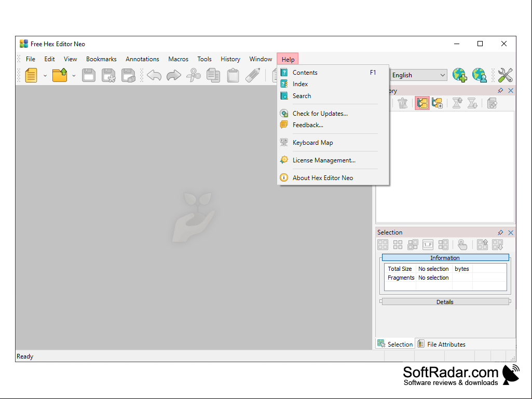Click the pointing hand icon in Selection panel
532x399 pixels.
click(462, 244)
